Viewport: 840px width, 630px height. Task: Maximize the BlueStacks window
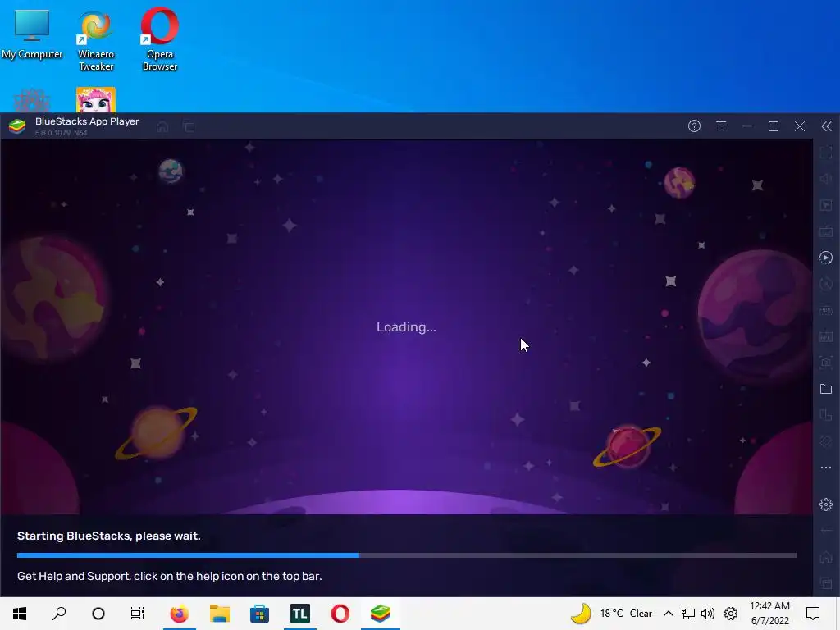[x=774, y=126]
